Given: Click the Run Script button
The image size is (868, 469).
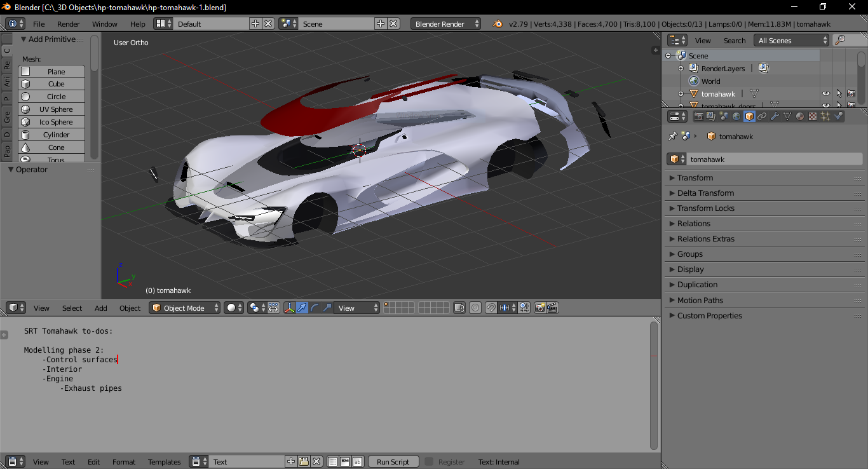Looking at the screenshot, I should (393, 461).
